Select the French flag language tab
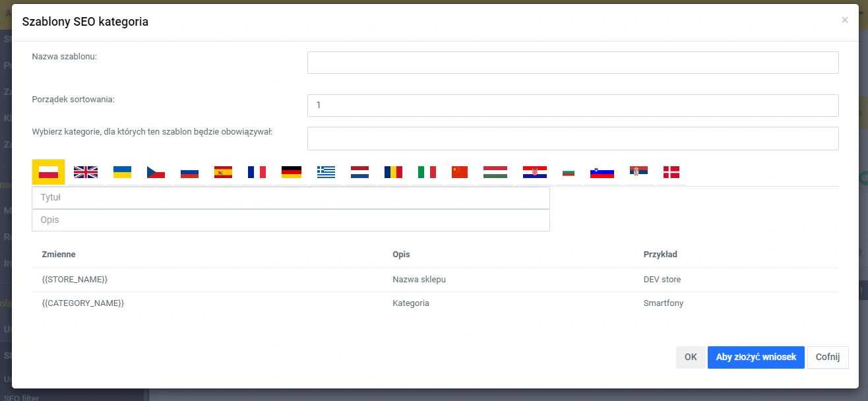Screen dimensions: 868x401 [257, 172]
